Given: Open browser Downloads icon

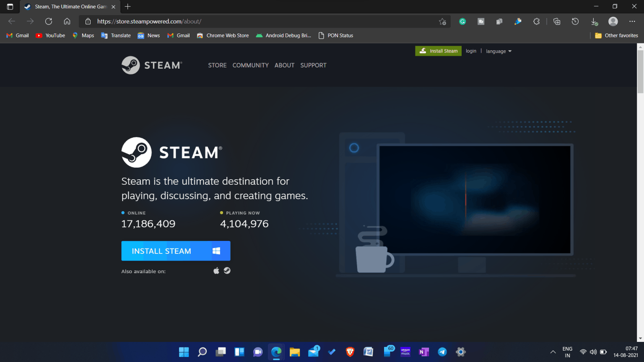Looking at the screenshot, I should pyautogui.click(x=594, y=21).
